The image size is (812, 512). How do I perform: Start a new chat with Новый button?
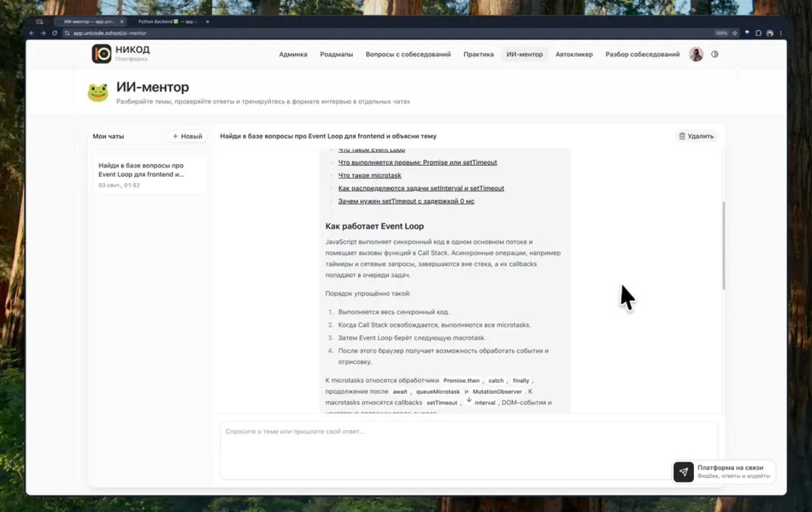point(187,136)
